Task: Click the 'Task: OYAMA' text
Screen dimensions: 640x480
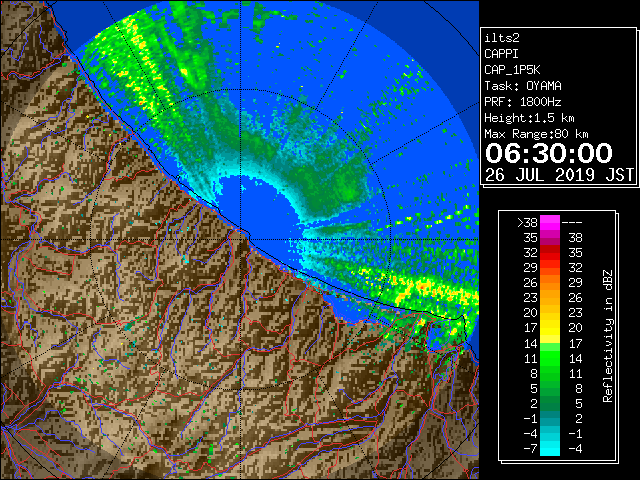Action: click(x=523, y=86)
